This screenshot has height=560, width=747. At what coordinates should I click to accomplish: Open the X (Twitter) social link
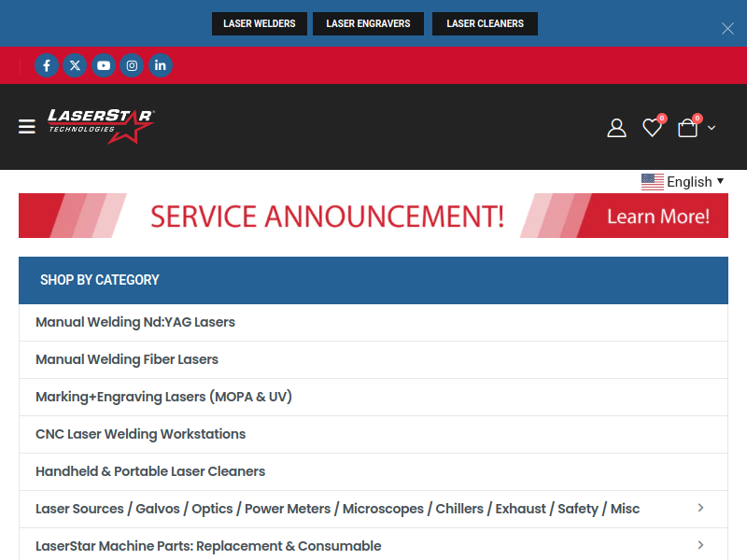pos(75,65)
